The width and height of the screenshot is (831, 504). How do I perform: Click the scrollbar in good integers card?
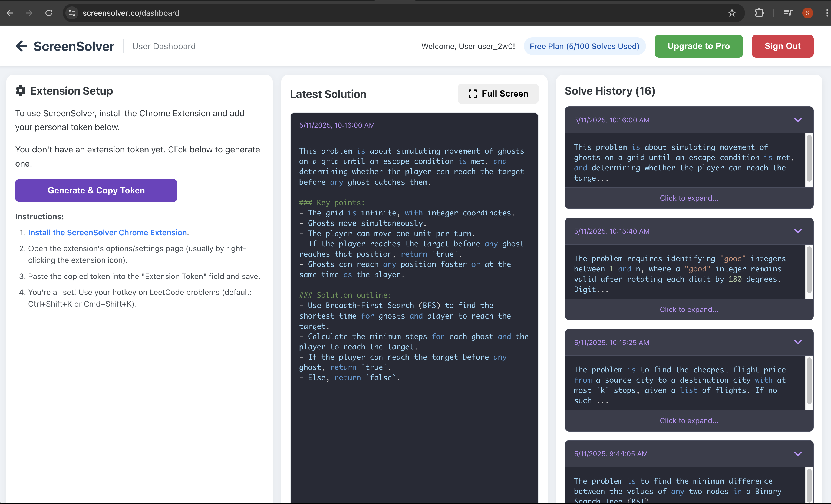pos(809,270)
